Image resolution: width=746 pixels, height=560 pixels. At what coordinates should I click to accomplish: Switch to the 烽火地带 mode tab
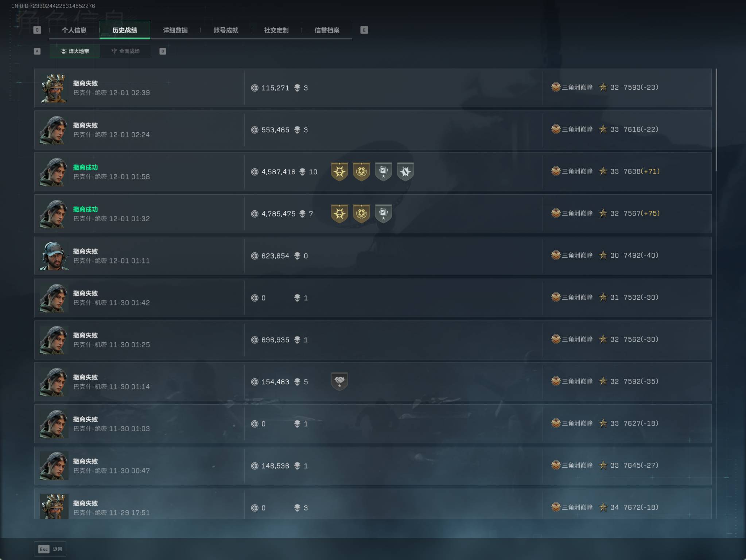click(75, 51)
